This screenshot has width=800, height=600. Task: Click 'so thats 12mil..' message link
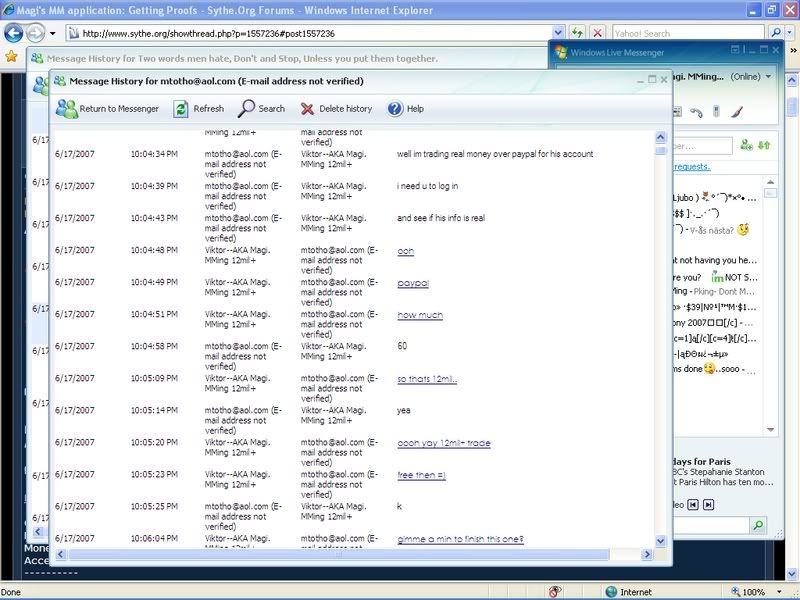coord(427,379)
